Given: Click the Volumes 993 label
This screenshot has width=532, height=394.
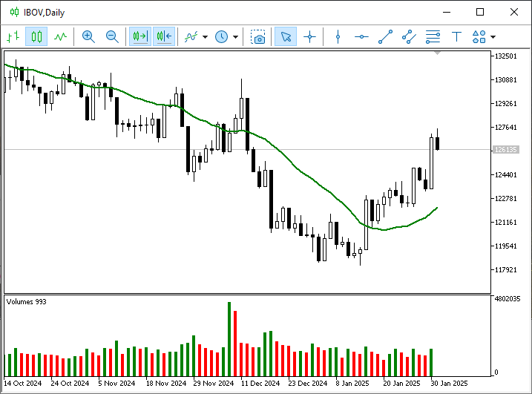Looking at the screenshot, I should (27, 302).
